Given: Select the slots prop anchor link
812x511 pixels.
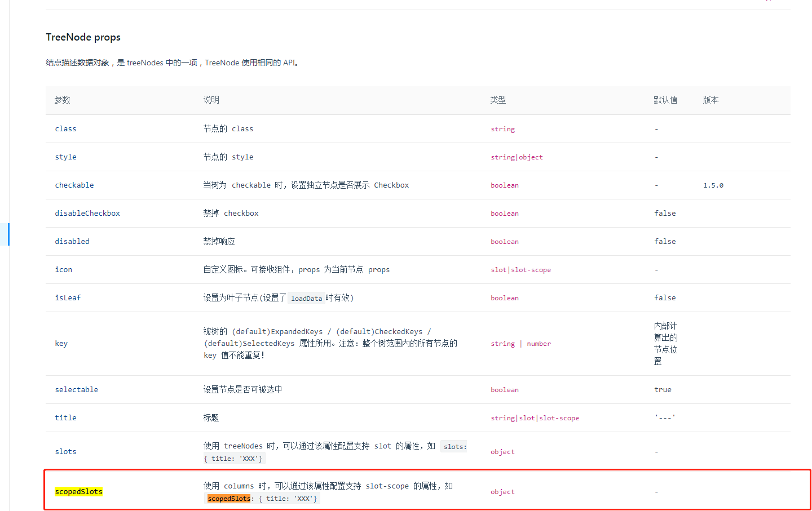Looking at the screenshot, I should [x=65, y=451].
